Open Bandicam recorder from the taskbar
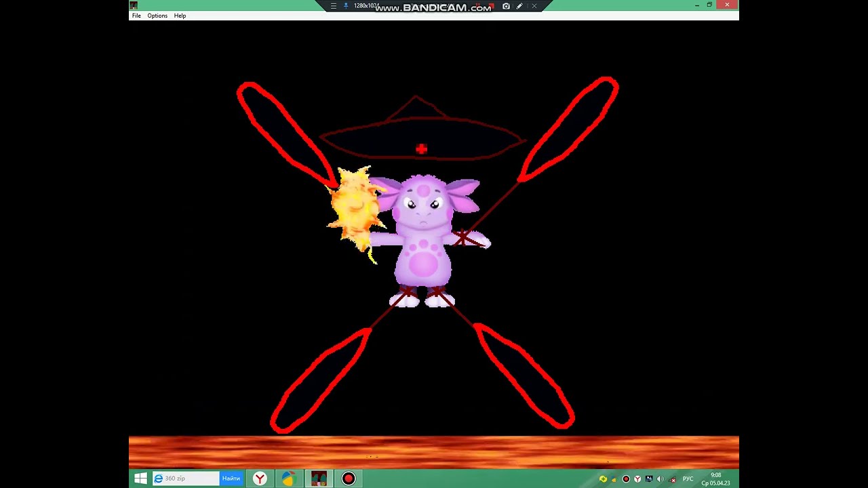The width and height of the screenshot is (868, 488). click(x=349, y=479)
